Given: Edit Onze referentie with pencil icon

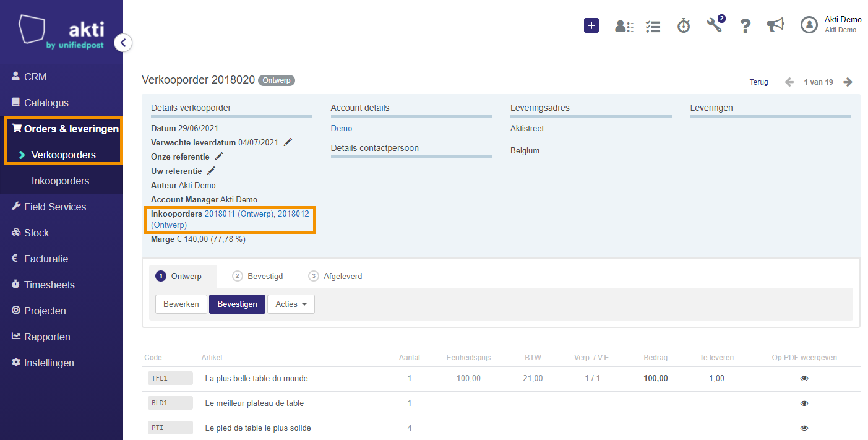Looking at the screenshot, I should pos(219,157).
